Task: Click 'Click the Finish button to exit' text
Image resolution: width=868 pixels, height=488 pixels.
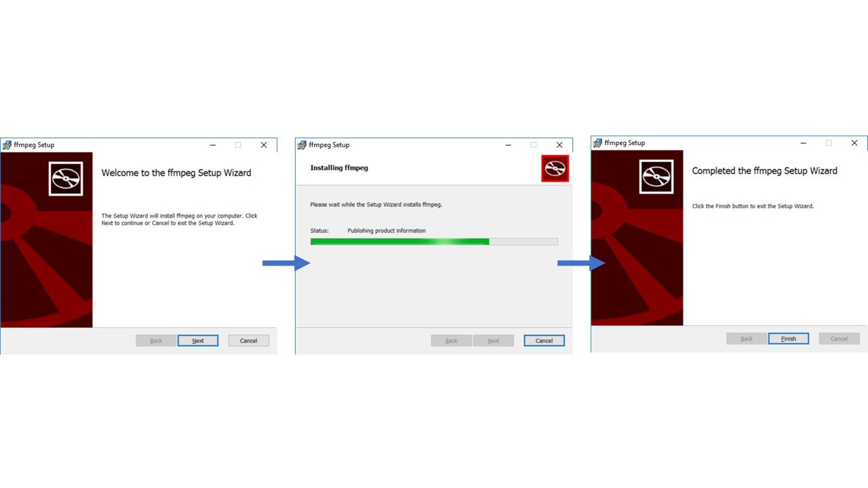Action: (x=753, y=206)
